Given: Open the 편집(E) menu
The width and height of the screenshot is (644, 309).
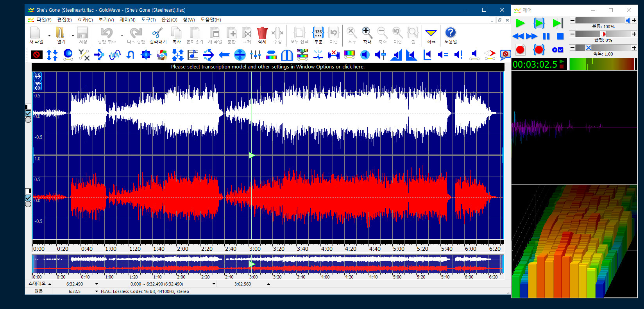Looking at the screenshot, I should click(x=64, y=20).
